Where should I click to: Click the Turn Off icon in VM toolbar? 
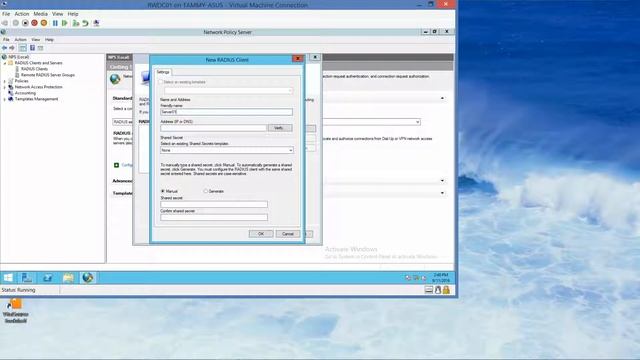pos(25,23)
